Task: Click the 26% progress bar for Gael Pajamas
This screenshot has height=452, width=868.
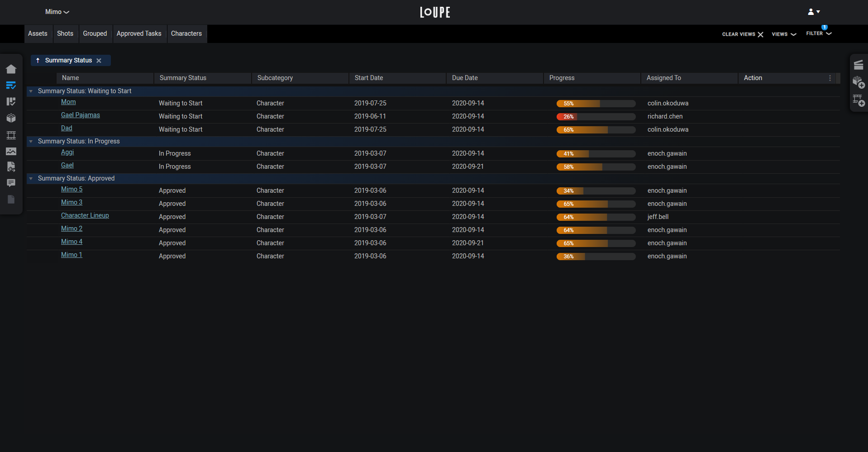Action: tap(596, 117)
